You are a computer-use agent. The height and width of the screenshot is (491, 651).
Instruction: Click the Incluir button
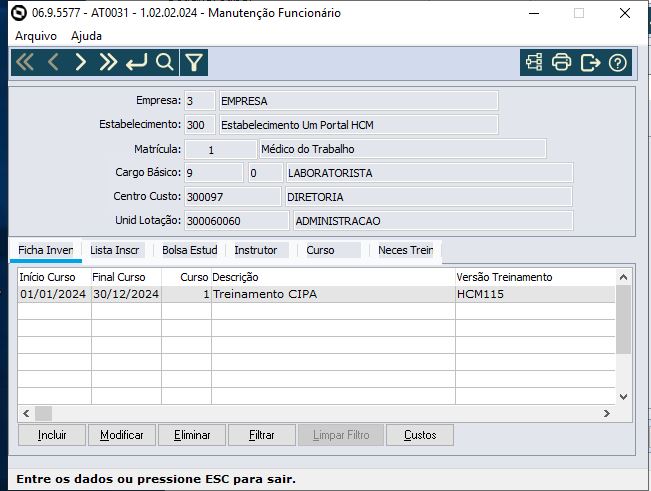click(x=52, y=435)
